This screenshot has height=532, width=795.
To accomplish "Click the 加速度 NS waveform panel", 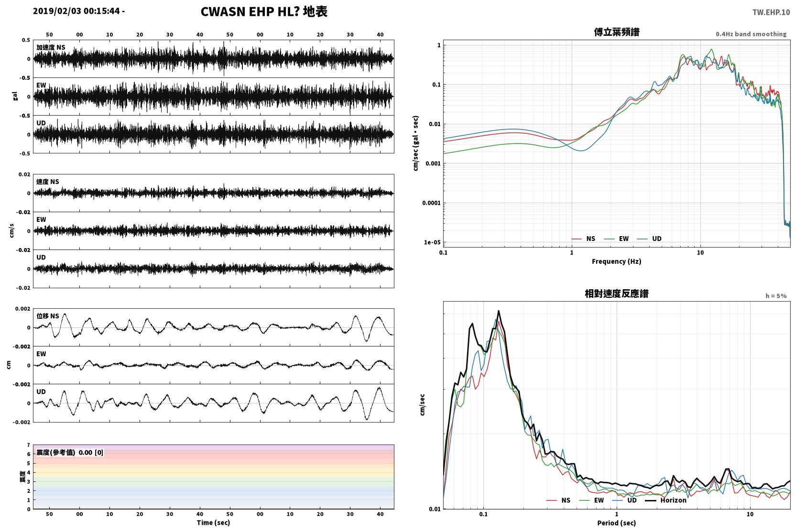I will 214,59.
